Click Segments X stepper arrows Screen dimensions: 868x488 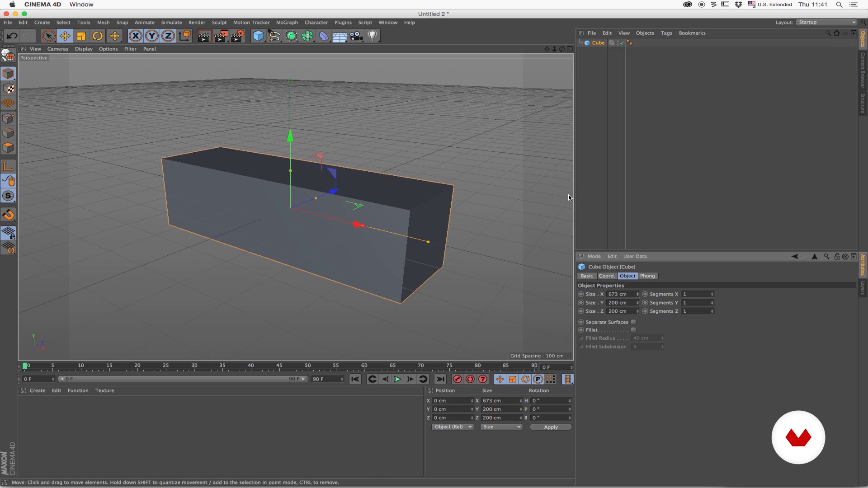click(712, 294)
